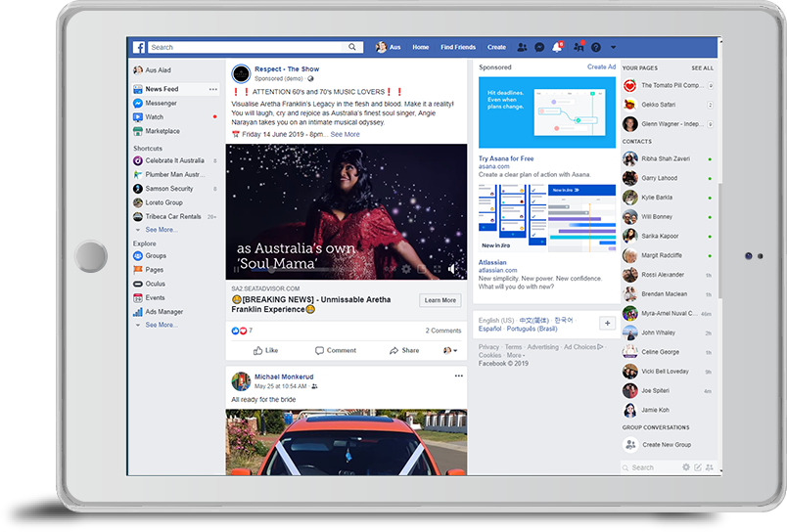Open Gekko Safari page
The image size is (787, 532).
668,105
